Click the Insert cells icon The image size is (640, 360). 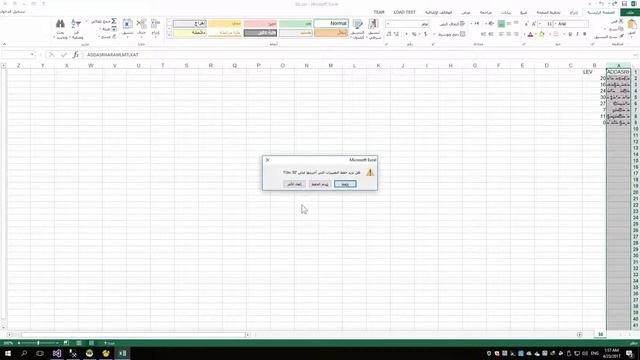point(156,24)
